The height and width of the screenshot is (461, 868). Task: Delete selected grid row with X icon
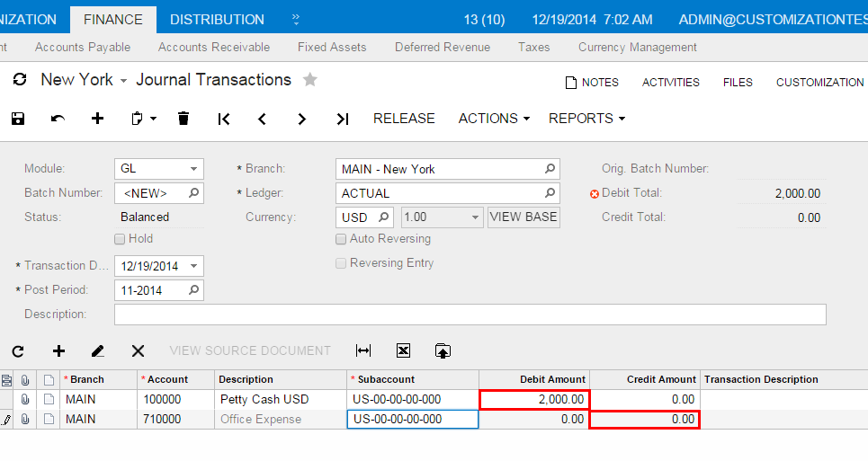(x=138, y=351)
